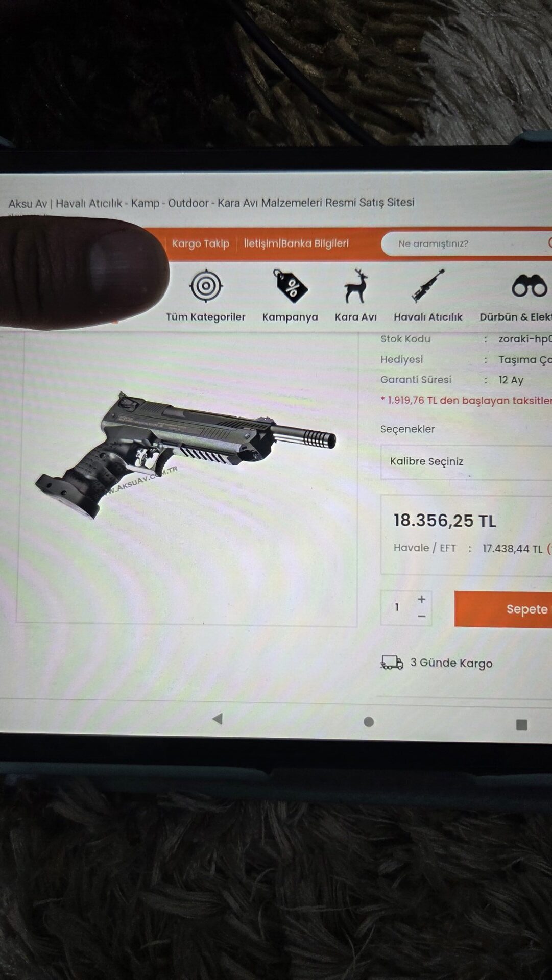Open the Kampanya discount tag icon

(290, 286)
